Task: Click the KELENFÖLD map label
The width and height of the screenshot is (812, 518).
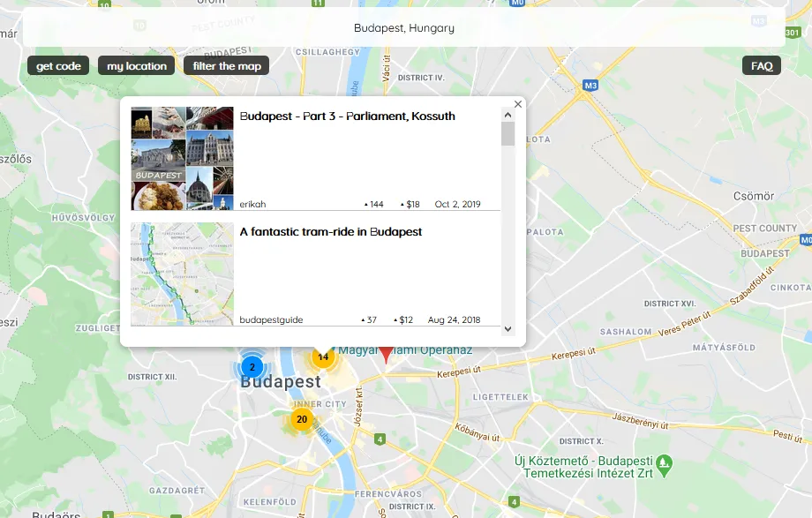Action: 270,502
